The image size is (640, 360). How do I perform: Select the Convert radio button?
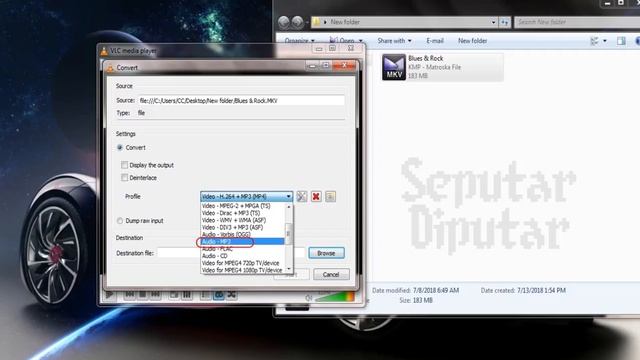click(x=120, y=147)
